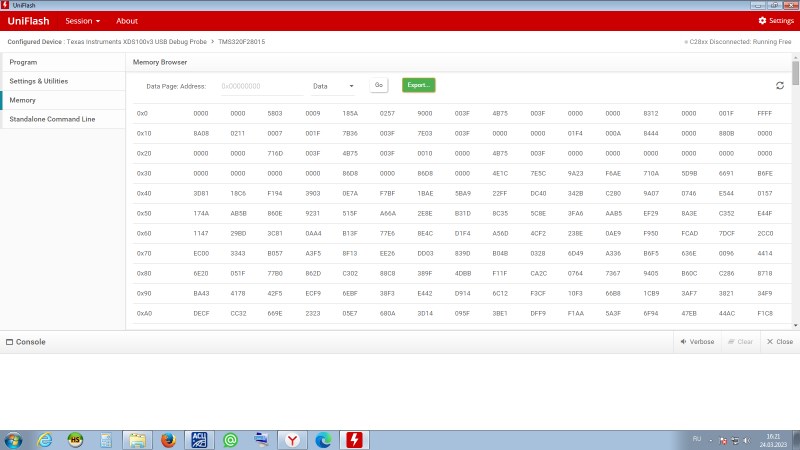Toggle Verbose console output
Image resolution: width=800 pixels, height=450 pixels.
point(697,341)
